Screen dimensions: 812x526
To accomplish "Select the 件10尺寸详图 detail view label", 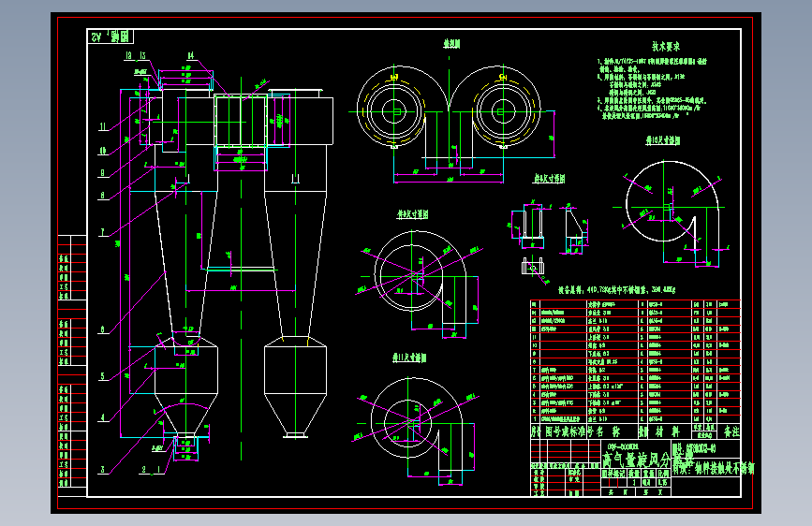I will (663, 140).
